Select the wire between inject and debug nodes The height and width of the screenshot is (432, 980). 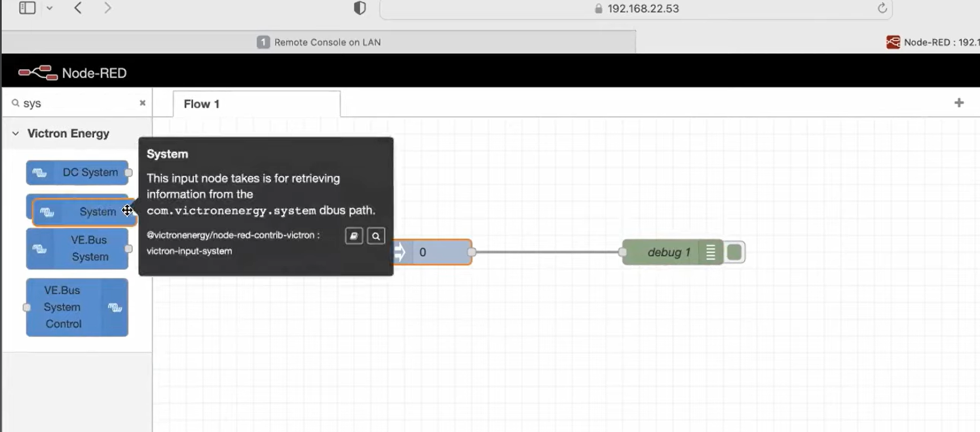click(x=547, y=252)
